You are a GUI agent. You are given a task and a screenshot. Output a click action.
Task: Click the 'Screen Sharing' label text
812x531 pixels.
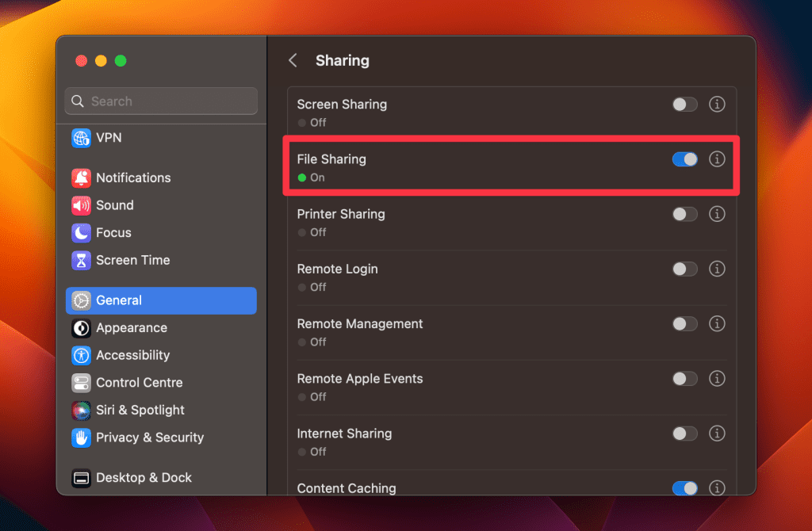tap(342, 105)
